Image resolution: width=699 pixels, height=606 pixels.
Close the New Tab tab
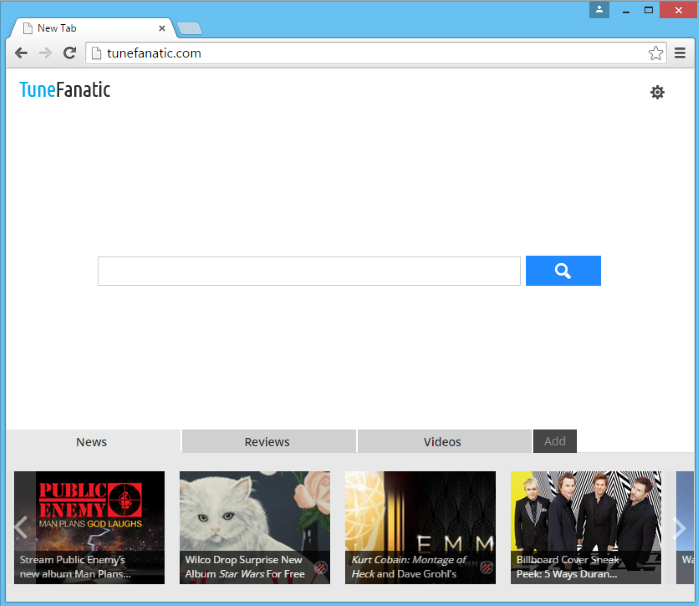pos(162,28)
